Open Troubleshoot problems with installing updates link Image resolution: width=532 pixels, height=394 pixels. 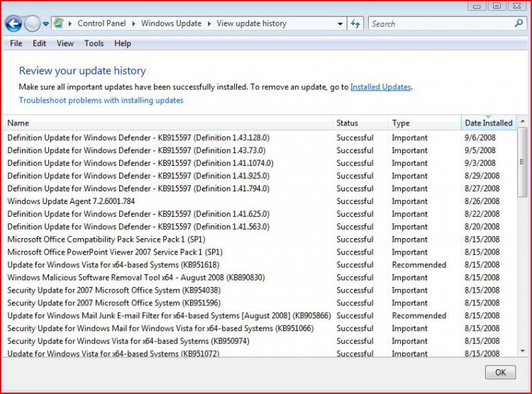[101, 101]
